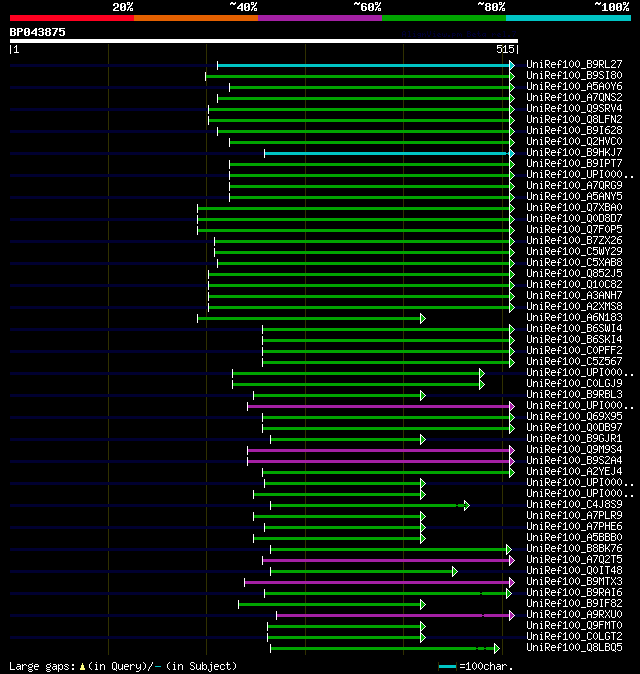Click the UniRef100_B6SWI4 label
The width and height of the screenshot is (640, 674).
pyautogui.click(x=574, y=329)
